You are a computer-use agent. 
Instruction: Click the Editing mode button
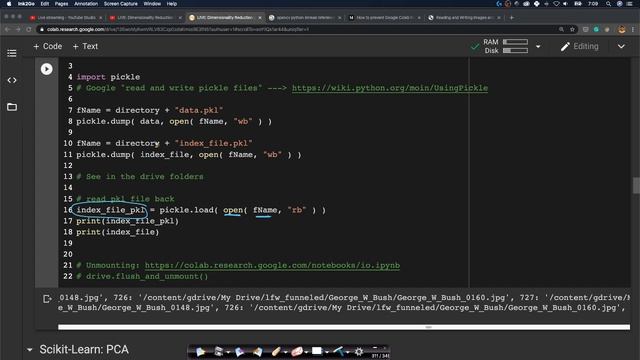[580, 47]
